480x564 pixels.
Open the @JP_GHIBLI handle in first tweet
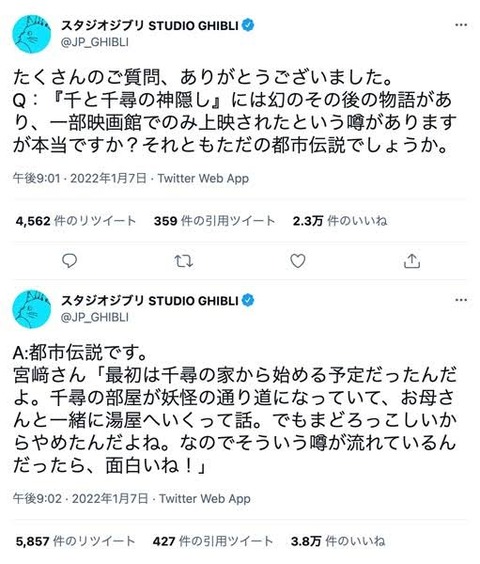95,42
